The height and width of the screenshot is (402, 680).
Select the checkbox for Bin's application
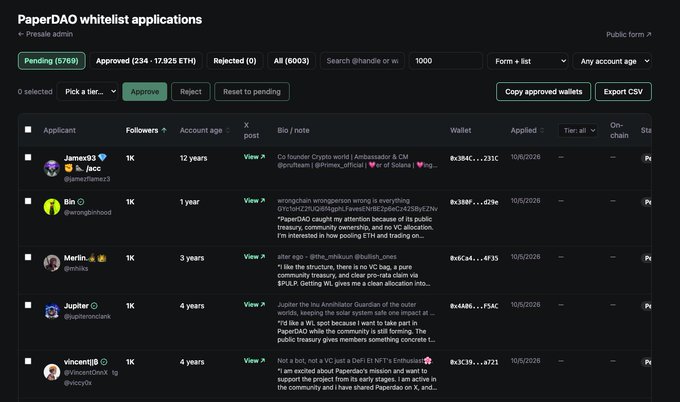click(28, 201)
